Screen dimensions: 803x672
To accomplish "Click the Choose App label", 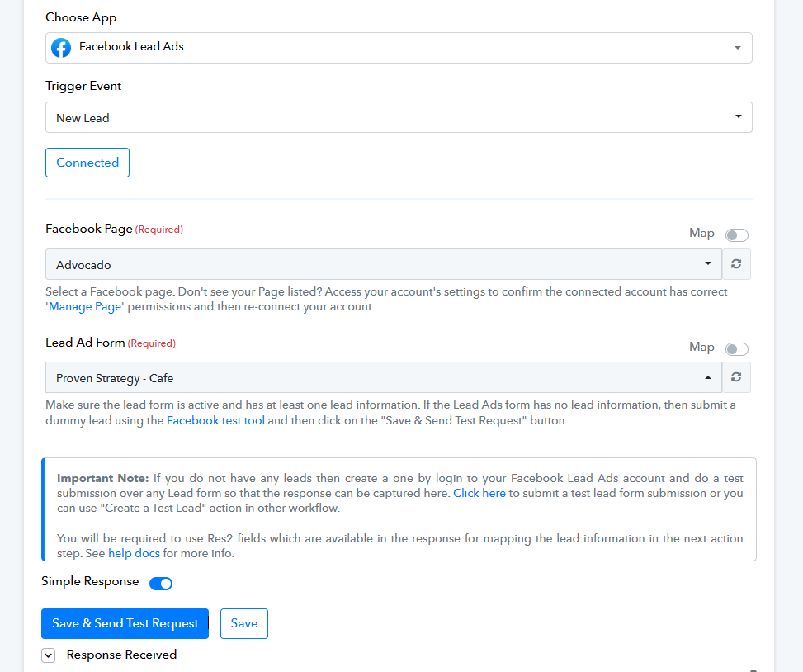I will tap(81, 17).
